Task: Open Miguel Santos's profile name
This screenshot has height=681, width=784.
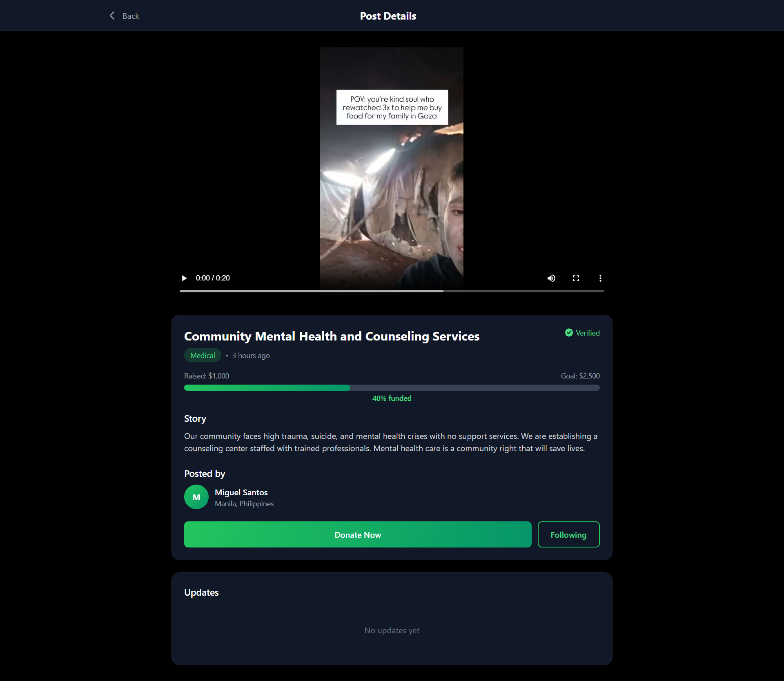Action: point(241,492)
